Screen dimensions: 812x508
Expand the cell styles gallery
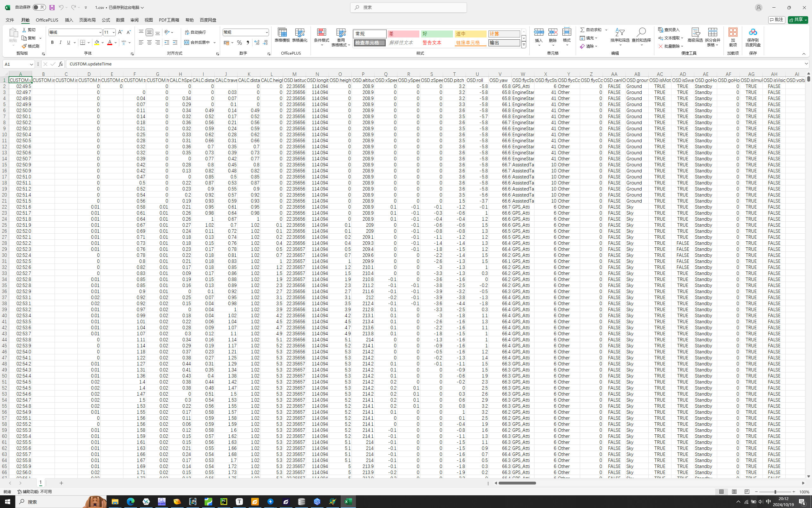click(x=523, y=45)
